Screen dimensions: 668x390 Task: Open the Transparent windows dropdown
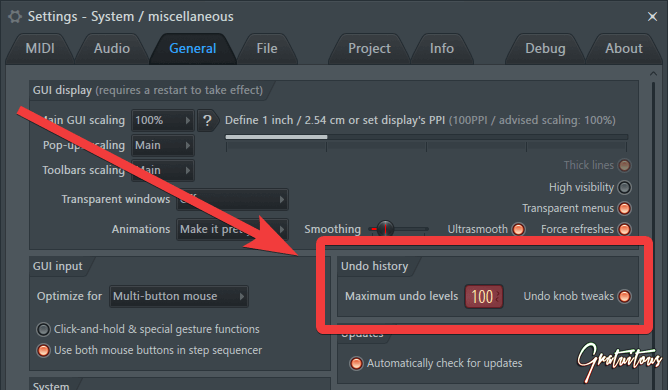click(x=232, y=199)
